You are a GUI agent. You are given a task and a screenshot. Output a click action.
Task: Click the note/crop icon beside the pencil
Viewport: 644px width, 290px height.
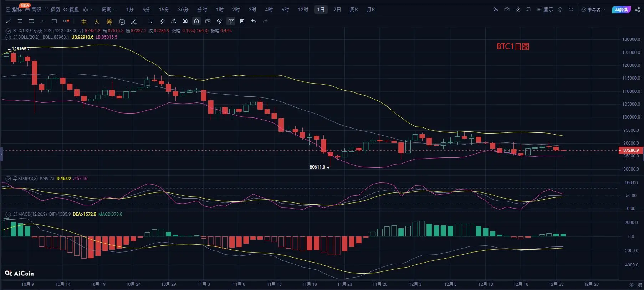click(x=528, y=10)
